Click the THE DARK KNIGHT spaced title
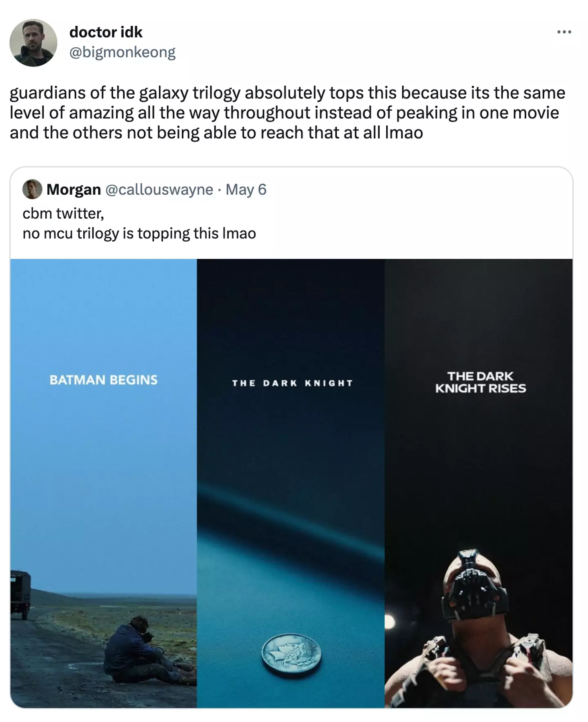Screen dimensions: 588x722 tap(292, 383)
